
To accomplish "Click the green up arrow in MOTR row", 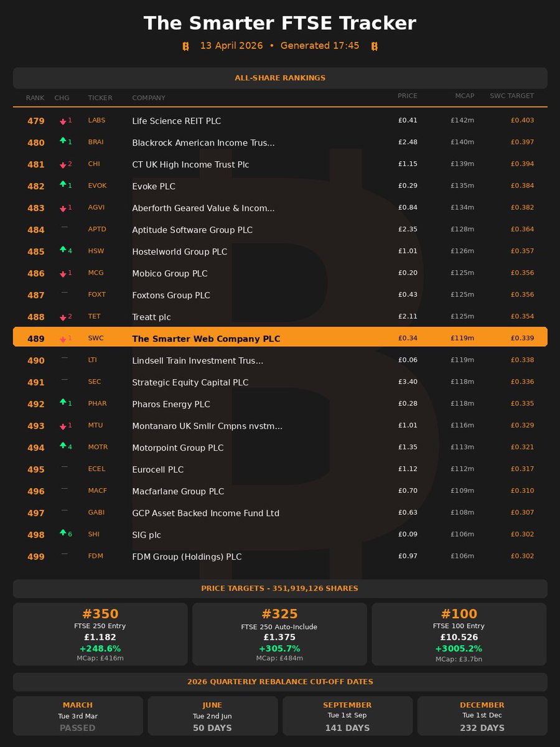I will click(x=63, y=446).
